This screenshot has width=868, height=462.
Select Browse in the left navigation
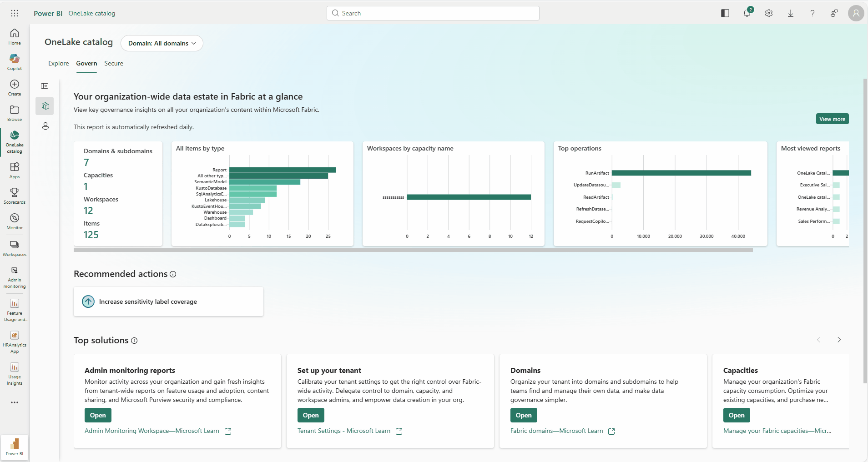pos(15,113)
